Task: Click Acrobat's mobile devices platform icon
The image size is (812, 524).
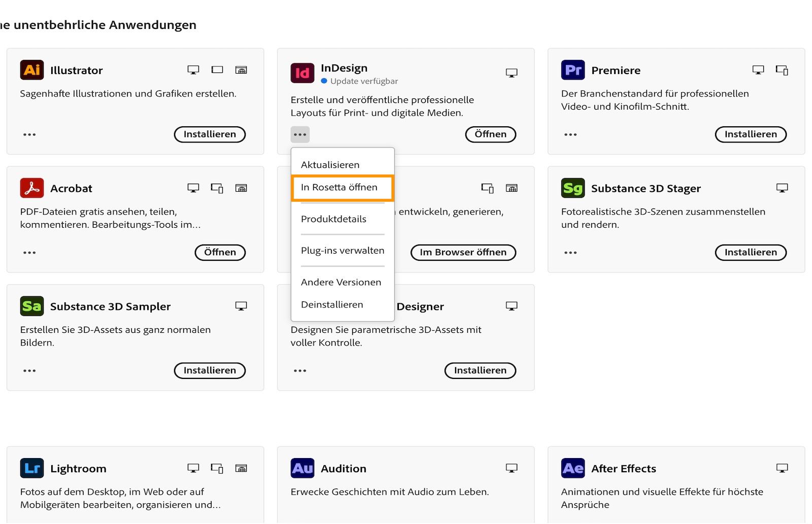Action: [x=217, y=188]
